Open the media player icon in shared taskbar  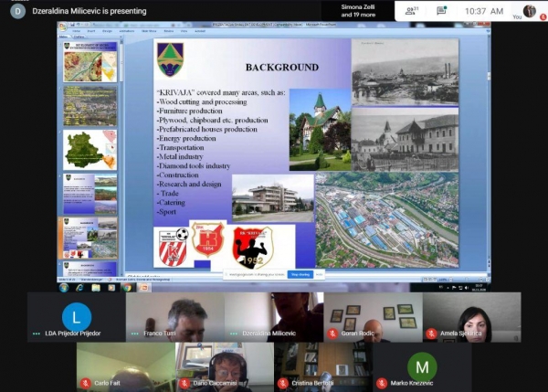111,288
